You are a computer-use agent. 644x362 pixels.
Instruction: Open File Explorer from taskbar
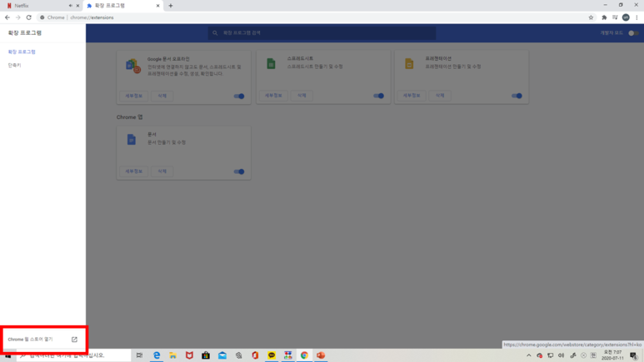(173, 355)
